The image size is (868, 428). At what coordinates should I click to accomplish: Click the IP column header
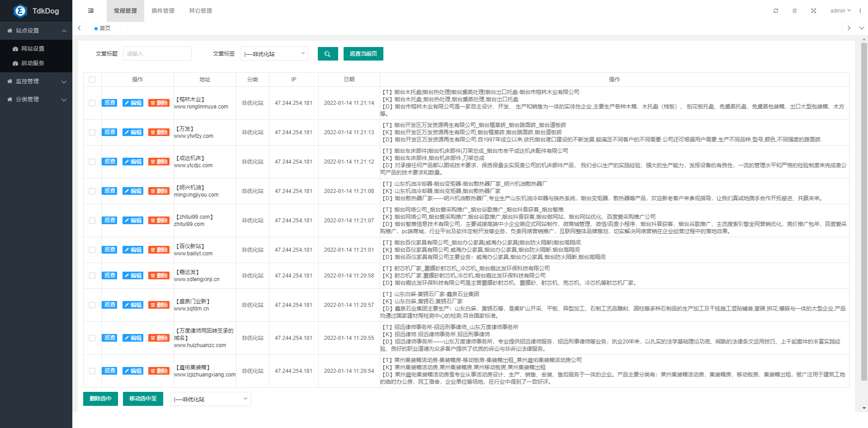pos(294,80)
